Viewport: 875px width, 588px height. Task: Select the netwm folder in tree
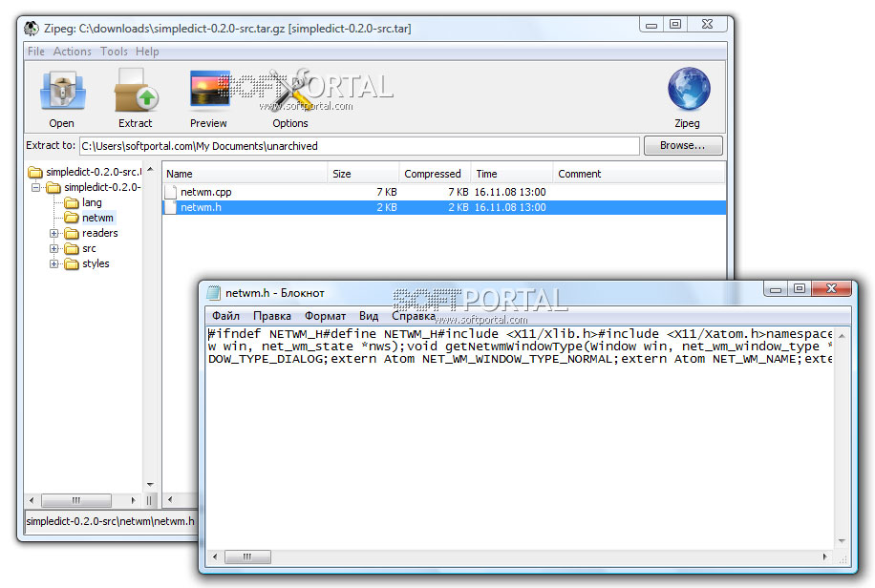tap(97, 218)
